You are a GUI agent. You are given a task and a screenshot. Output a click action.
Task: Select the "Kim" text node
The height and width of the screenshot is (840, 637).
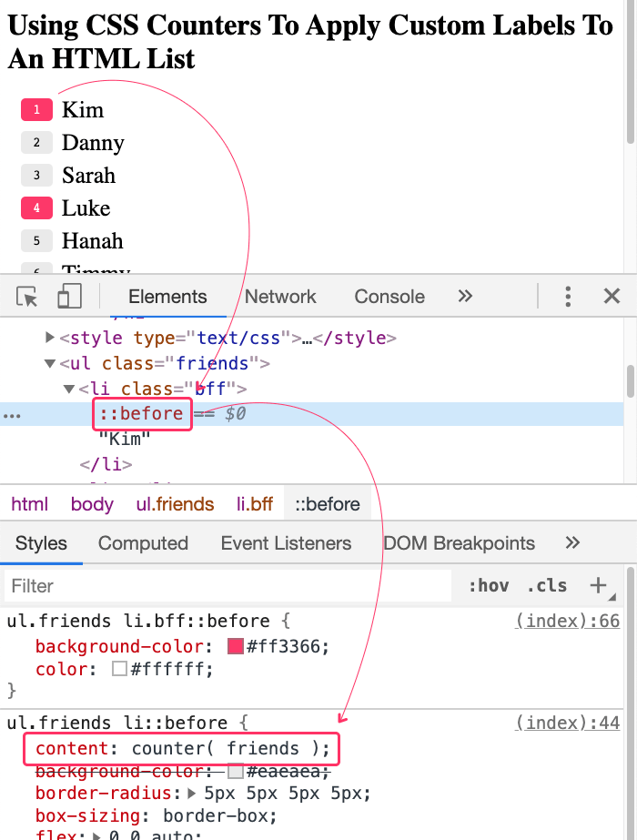125,440
